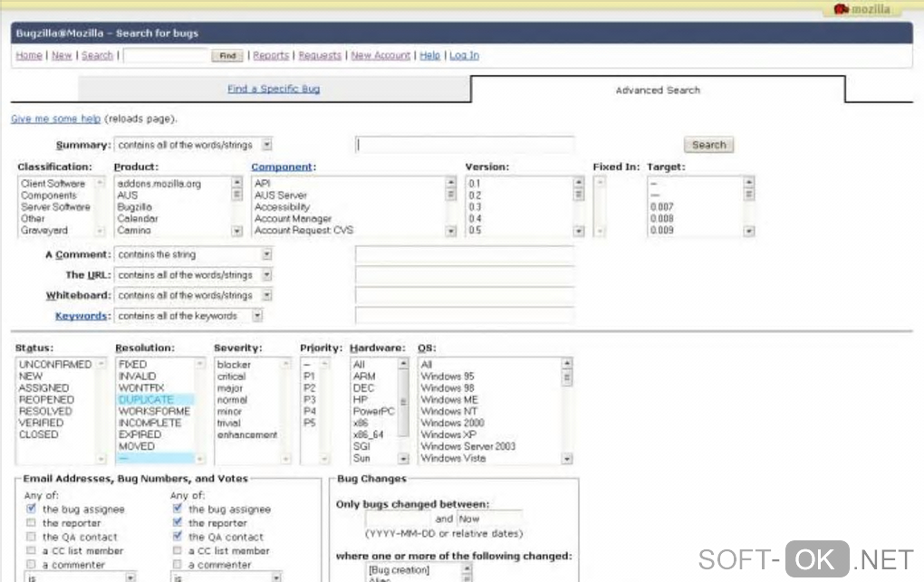
Task: Click the Log In link
Action: tap(465, 55)
